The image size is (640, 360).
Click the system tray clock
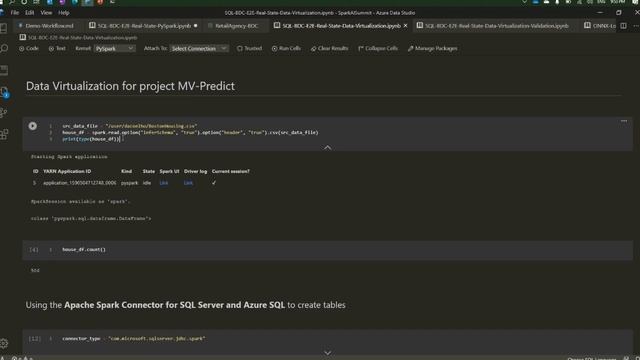click(x=618, y=2)
